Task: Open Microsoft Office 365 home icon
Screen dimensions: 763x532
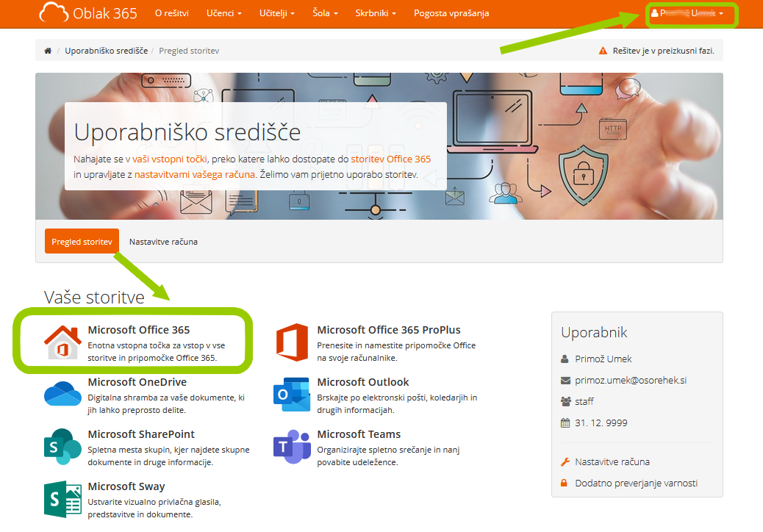Action: click(x=62, y=342)
